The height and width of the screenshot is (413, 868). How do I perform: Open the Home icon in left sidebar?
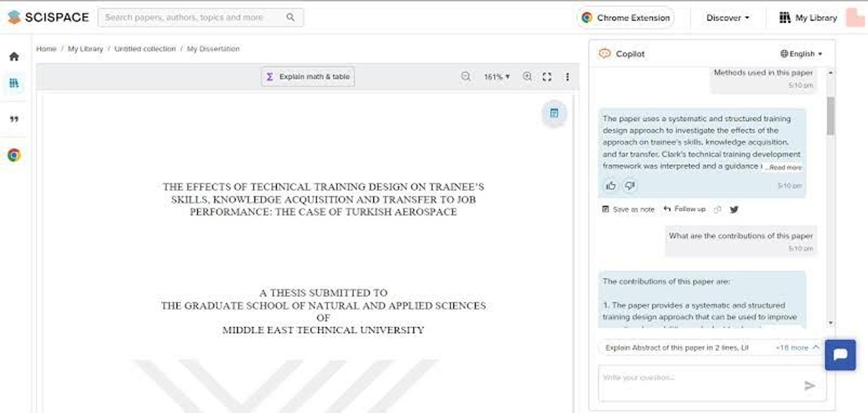(14, 56)
